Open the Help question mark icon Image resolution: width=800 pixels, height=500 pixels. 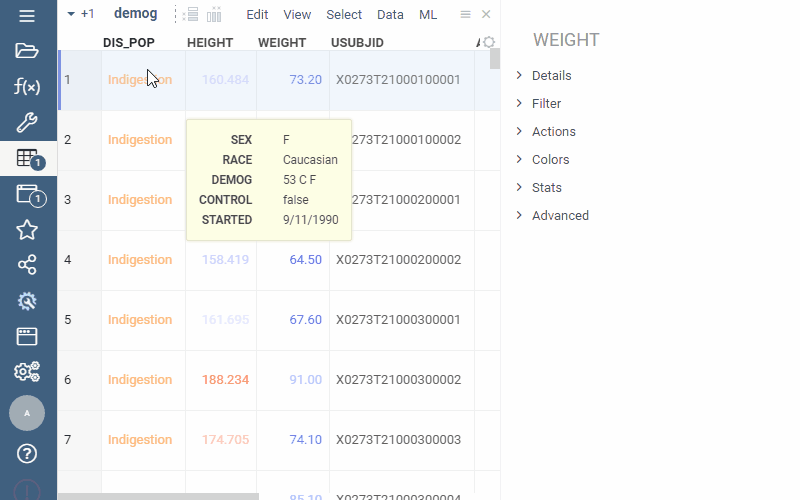[x=27, y=453]
